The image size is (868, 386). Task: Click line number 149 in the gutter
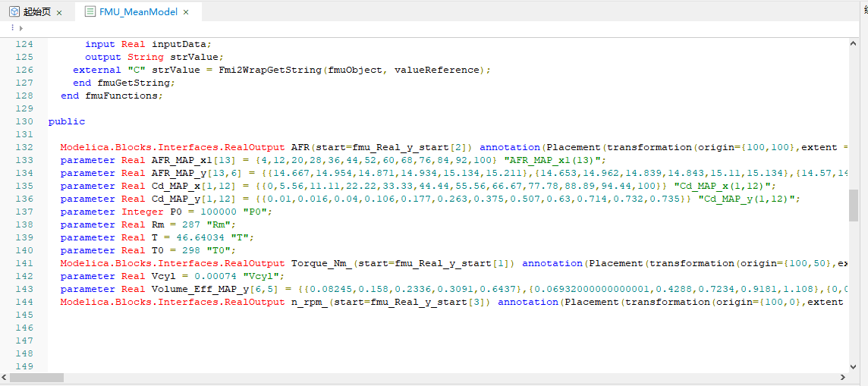(x=24, y=366)
